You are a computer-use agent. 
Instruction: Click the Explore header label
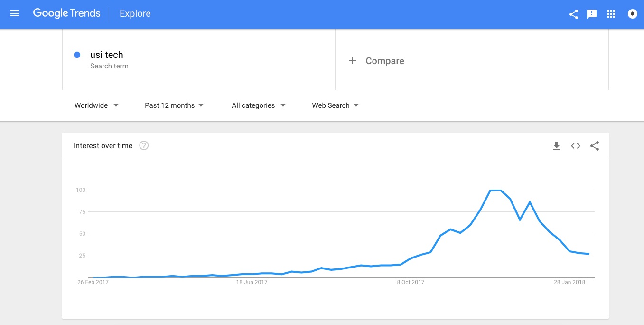coord(135,14)
